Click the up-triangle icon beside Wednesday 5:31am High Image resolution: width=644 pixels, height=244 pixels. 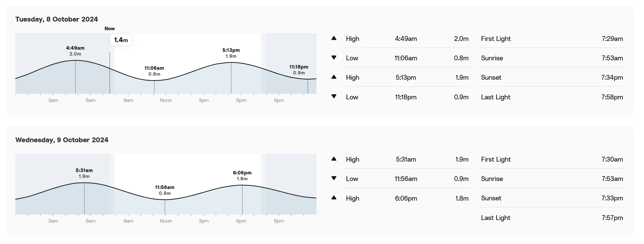pyautogui.click(x=334, y=159)
